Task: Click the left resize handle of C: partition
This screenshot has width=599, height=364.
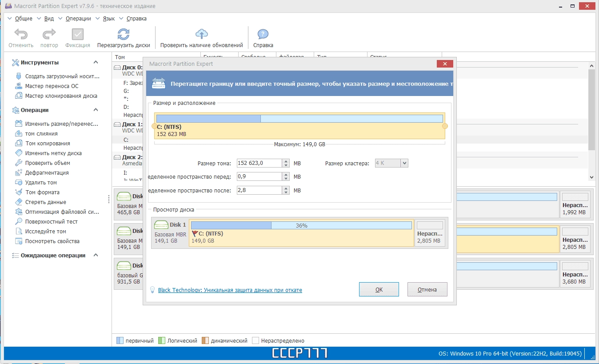Action: pos(154,126)
